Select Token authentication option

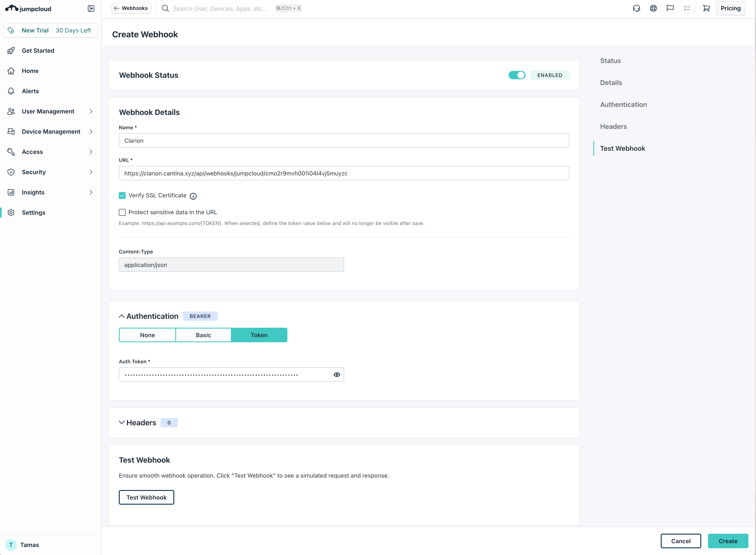[259, 335]
